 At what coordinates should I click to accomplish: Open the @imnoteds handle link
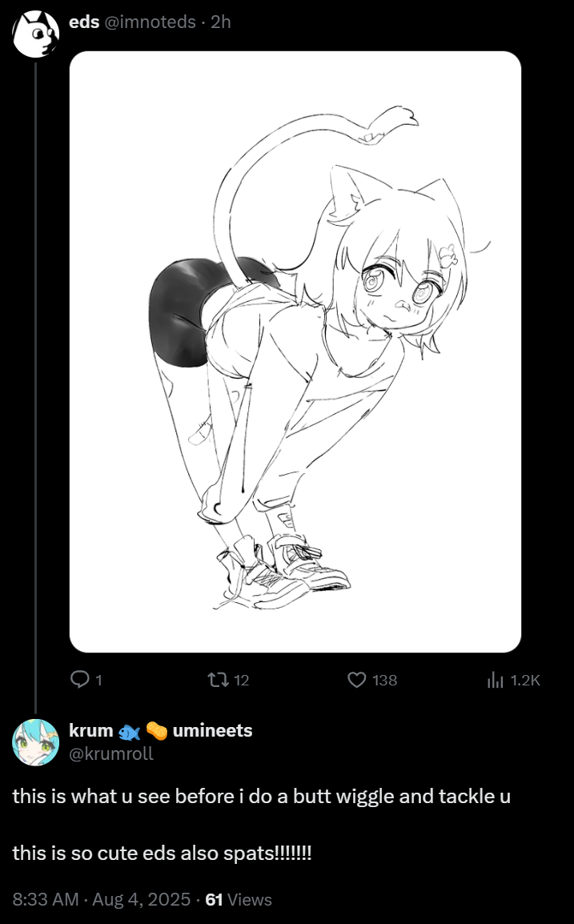[x=151, y=22]
